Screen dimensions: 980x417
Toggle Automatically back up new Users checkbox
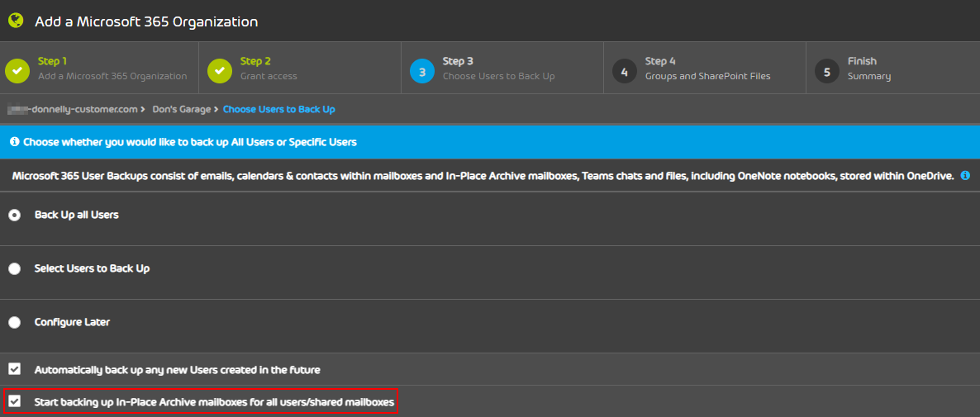point(14,369)
